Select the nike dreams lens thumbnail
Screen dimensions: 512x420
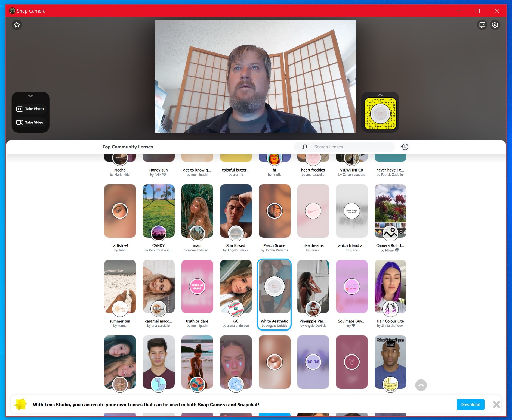(x=313, y=211)
